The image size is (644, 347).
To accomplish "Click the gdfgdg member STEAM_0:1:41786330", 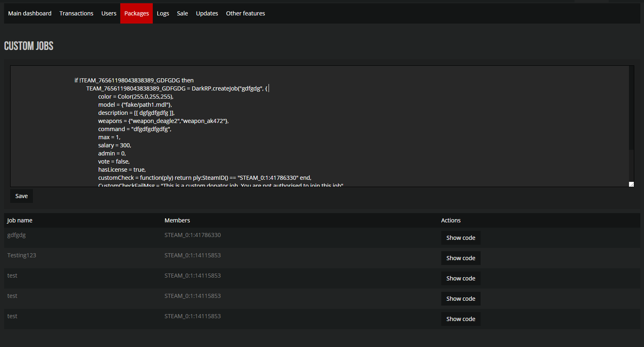I will [x=193, y=235].
